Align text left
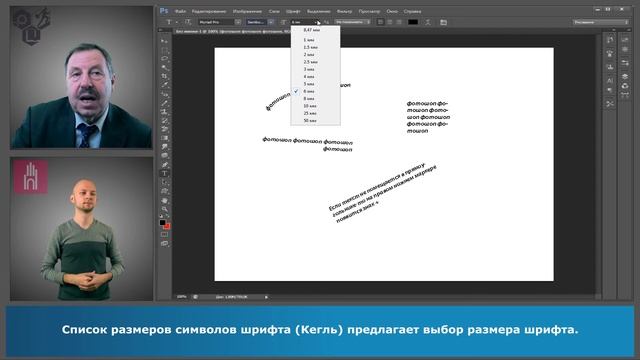 [380, 22]
